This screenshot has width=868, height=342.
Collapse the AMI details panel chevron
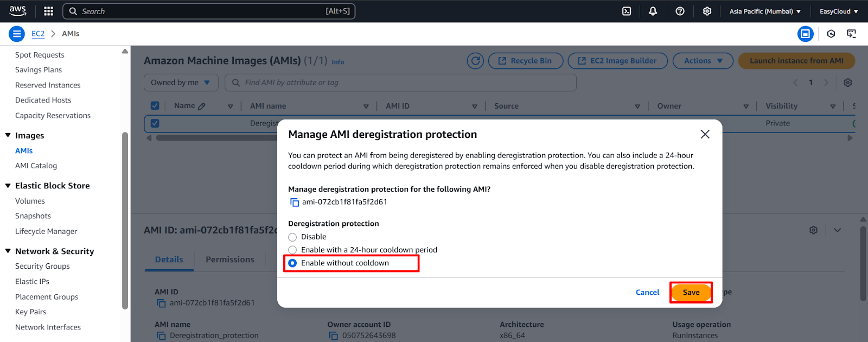pyautogui.click(x=838, y=230)
